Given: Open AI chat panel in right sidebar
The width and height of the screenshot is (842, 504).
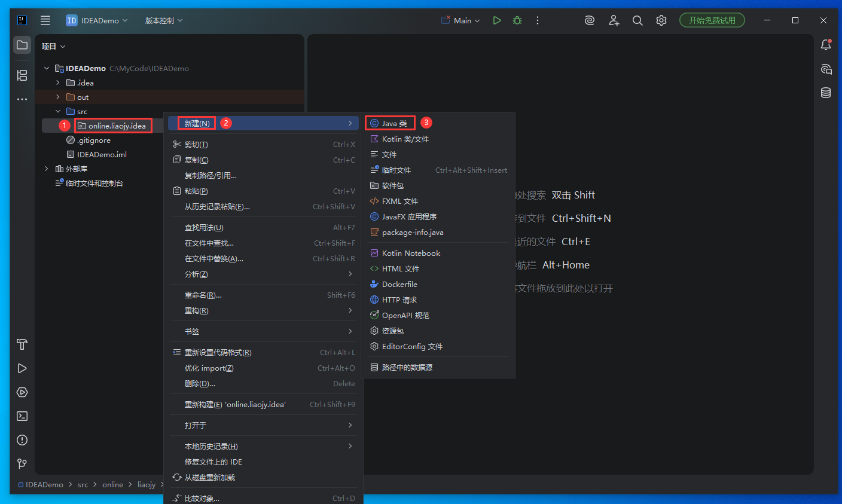Looking at the screenshot, I should [826, 69].
